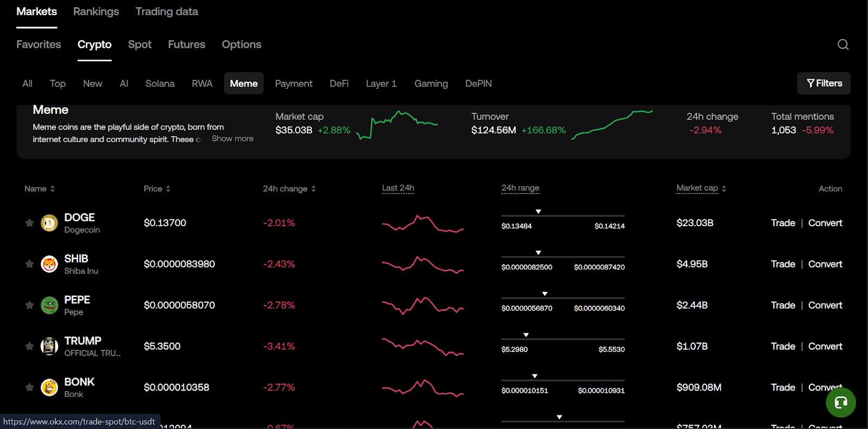Click Trade for the DOGE row
The width and height of the screenshot is (868, 429).
click(x=783, y=223)
